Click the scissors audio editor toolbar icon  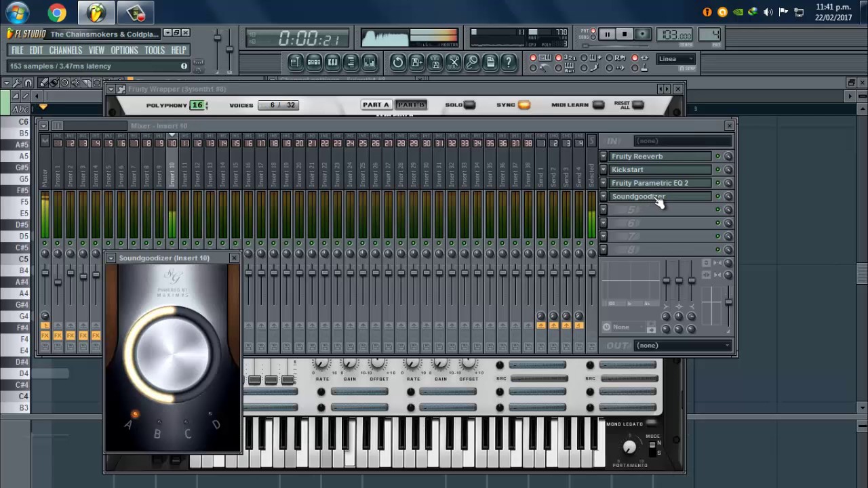point(454,62)
